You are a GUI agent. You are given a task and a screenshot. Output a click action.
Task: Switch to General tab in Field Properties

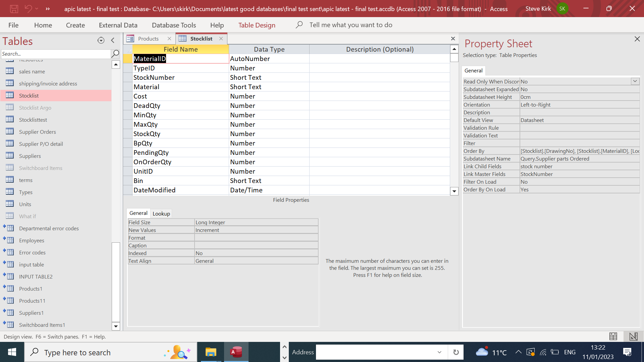click(x=138, y=213)
